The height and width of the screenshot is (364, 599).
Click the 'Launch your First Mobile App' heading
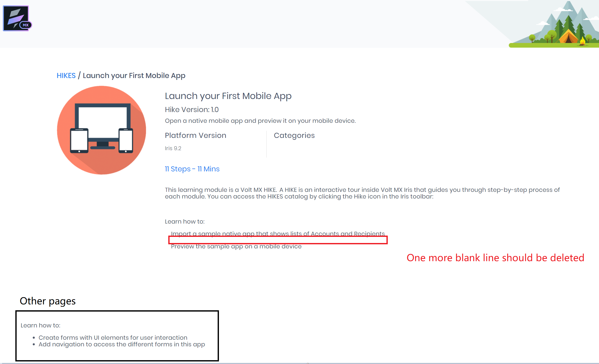coord(228,96)
